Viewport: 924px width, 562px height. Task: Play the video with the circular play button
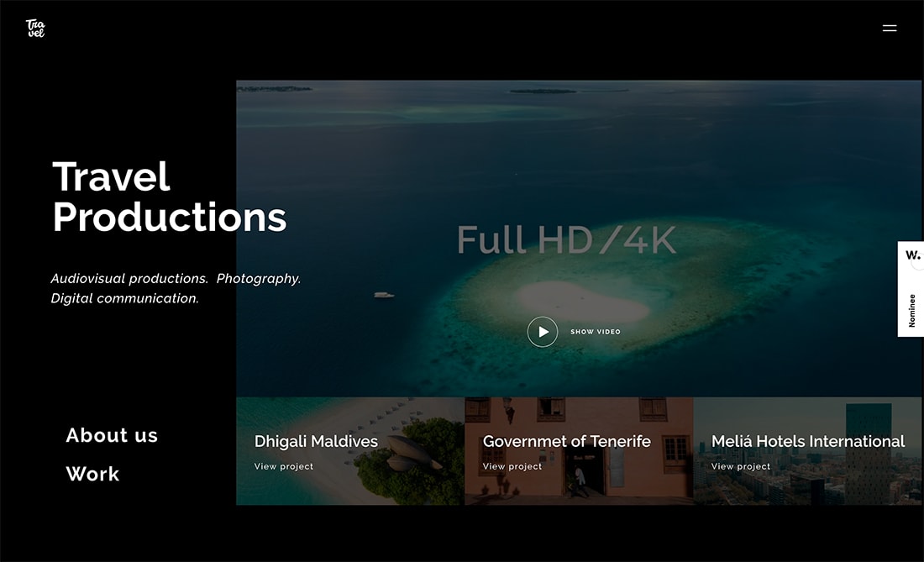542,332
